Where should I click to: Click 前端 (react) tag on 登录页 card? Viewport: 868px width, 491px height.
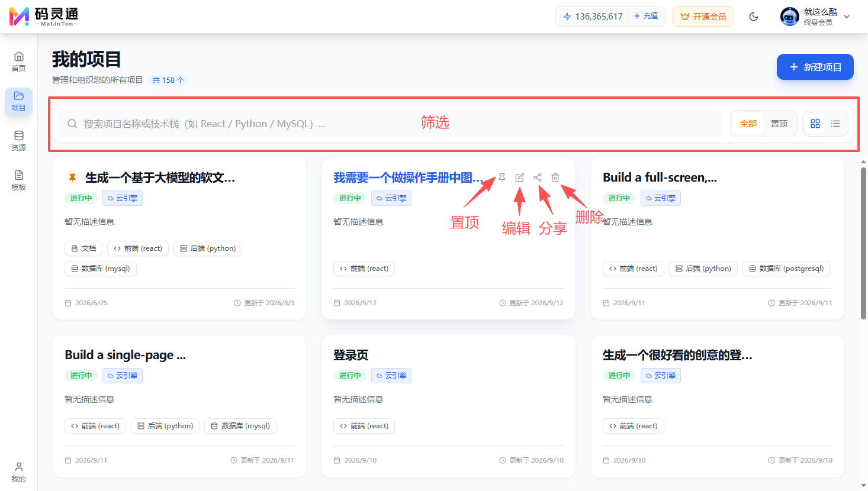point(364,426)
